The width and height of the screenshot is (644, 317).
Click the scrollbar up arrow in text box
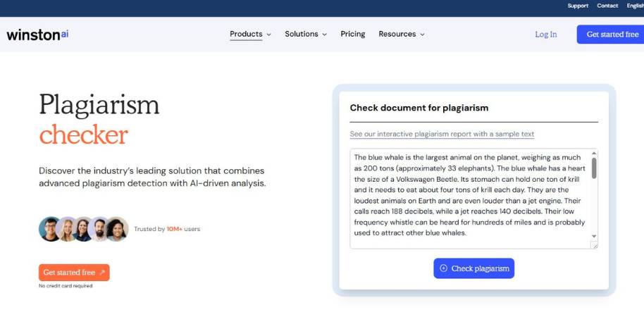(x=594, y=153)
